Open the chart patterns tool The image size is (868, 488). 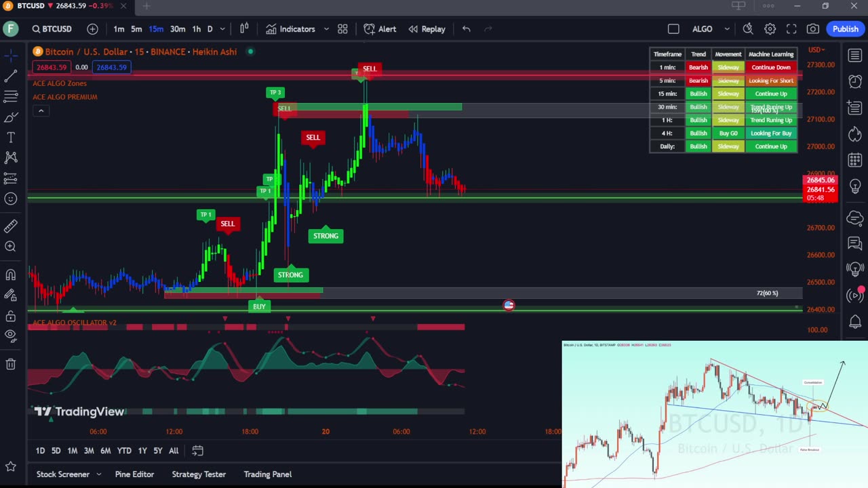(11, 157)
